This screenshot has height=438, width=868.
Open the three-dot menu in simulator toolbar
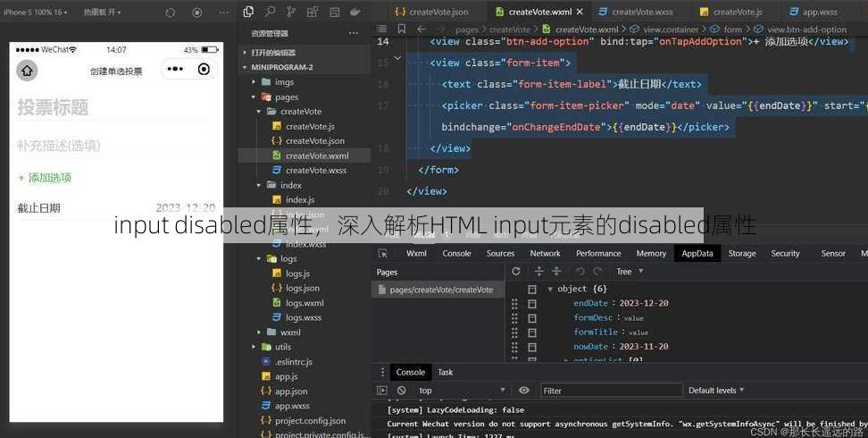click(223, 13)
